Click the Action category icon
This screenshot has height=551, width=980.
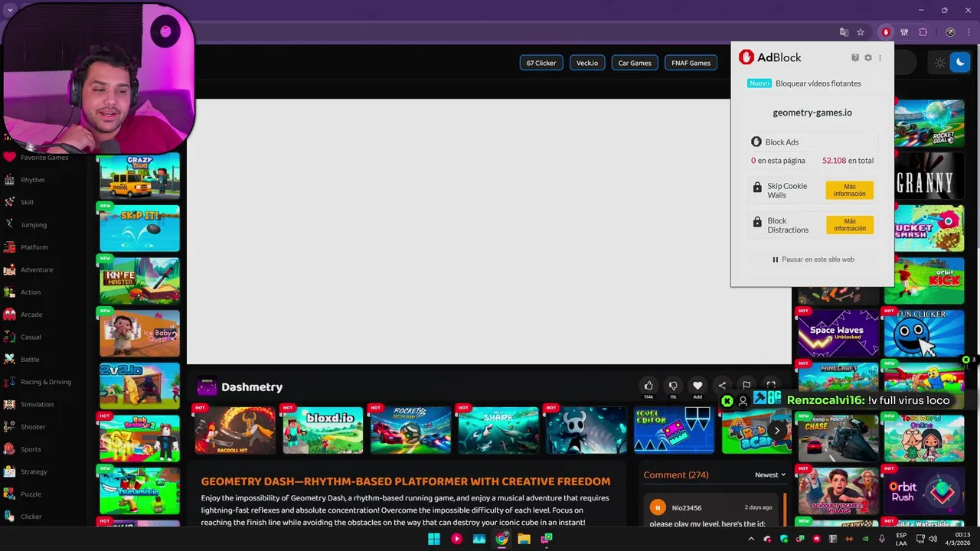click(x=9, y=292)
